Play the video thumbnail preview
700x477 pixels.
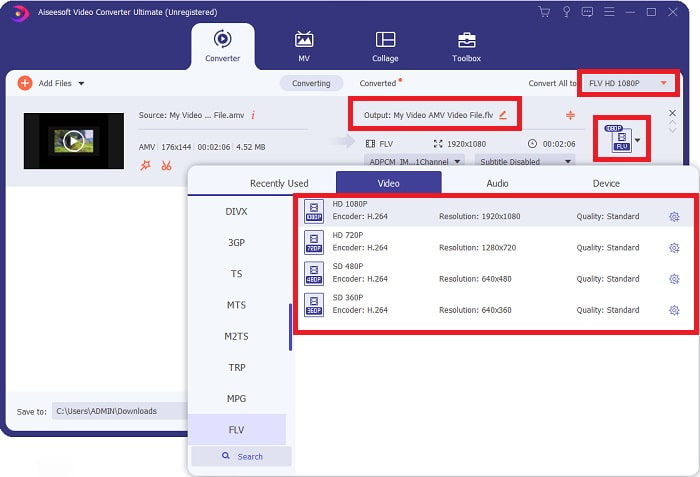(x=73, y=141)
